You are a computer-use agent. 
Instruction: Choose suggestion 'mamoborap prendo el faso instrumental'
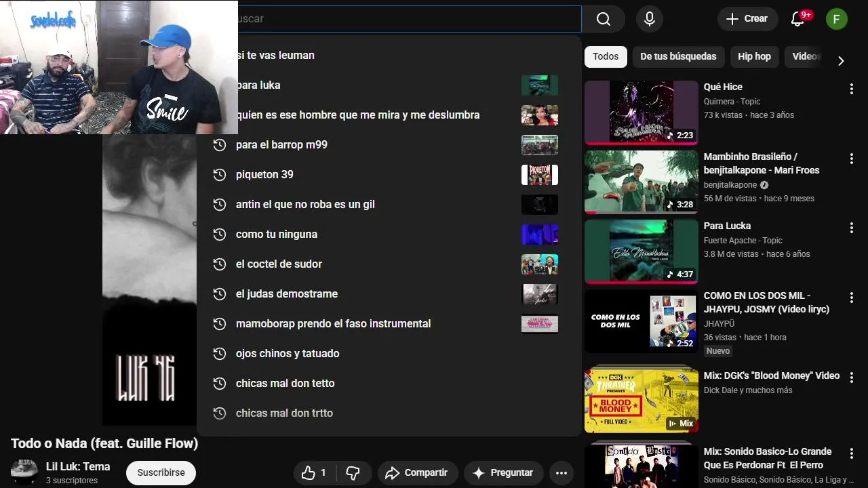(389, 324)
